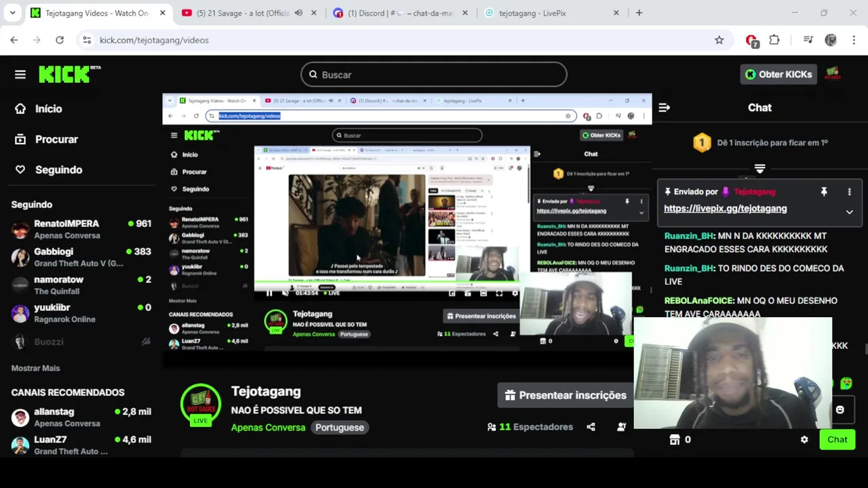The height and width of the screenshot is (488, 868).
Task: Enter fullscreen in the stream player
Action: (499, 293)
